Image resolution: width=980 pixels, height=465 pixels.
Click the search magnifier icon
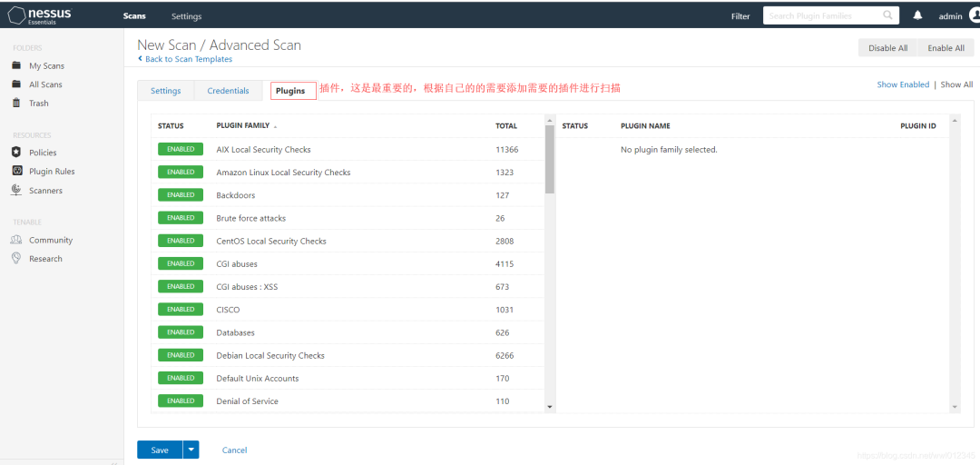(887, 15)
